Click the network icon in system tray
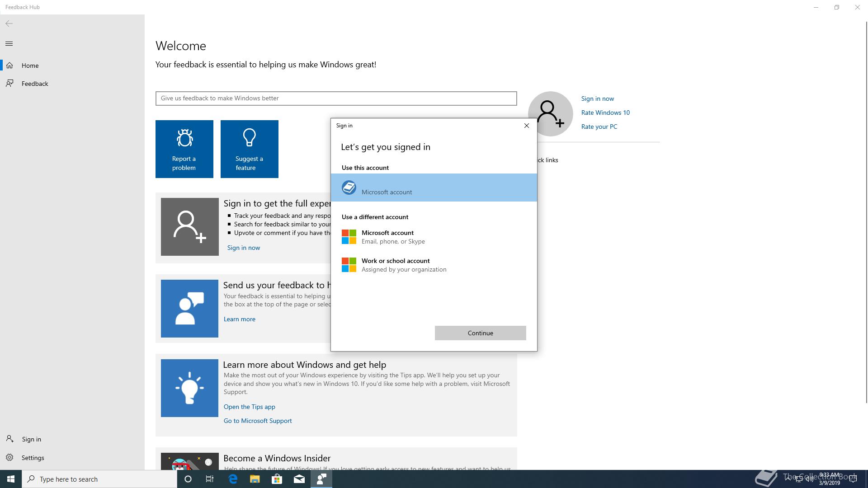This screenshot has width=868, height=488. [799, 479]
